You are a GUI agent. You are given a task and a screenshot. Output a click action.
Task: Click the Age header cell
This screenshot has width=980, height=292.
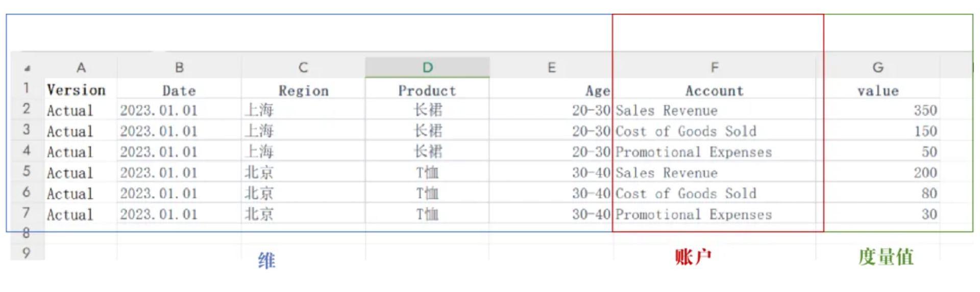pyautogui.click(x=551, y=90)
